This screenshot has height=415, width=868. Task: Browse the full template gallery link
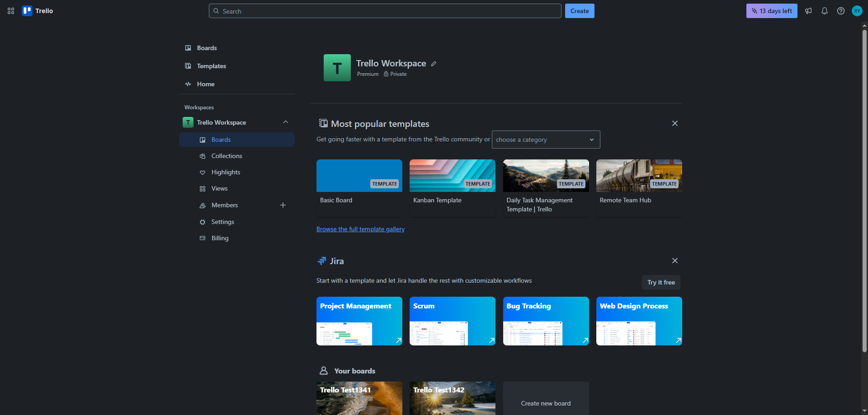point(360,229)
